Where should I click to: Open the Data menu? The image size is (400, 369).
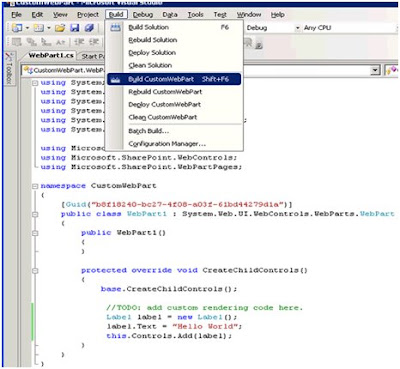pos(170,15)
